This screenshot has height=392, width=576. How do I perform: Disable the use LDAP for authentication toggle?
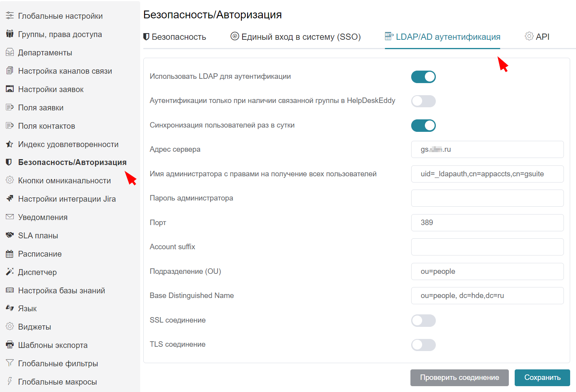[x=423, y=77]
